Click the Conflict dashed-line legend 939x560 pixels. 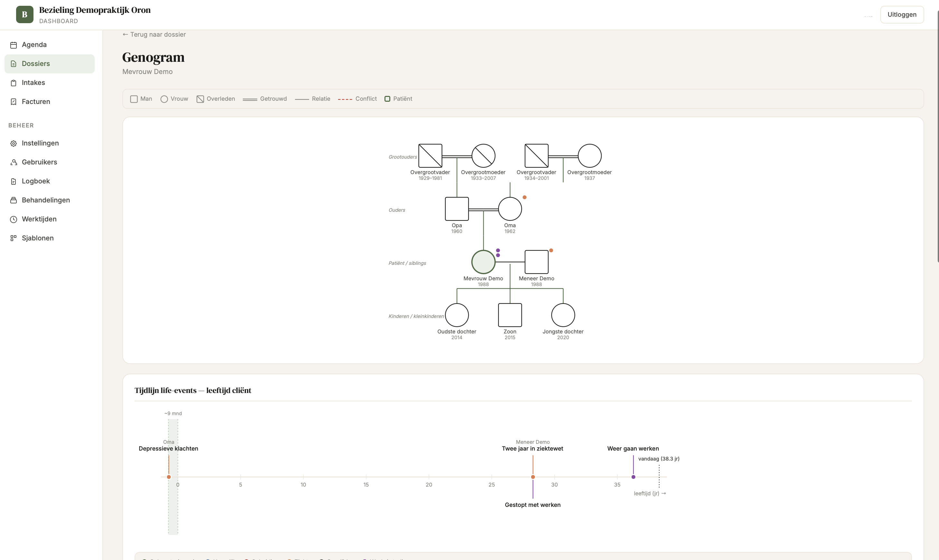[345, 99]
